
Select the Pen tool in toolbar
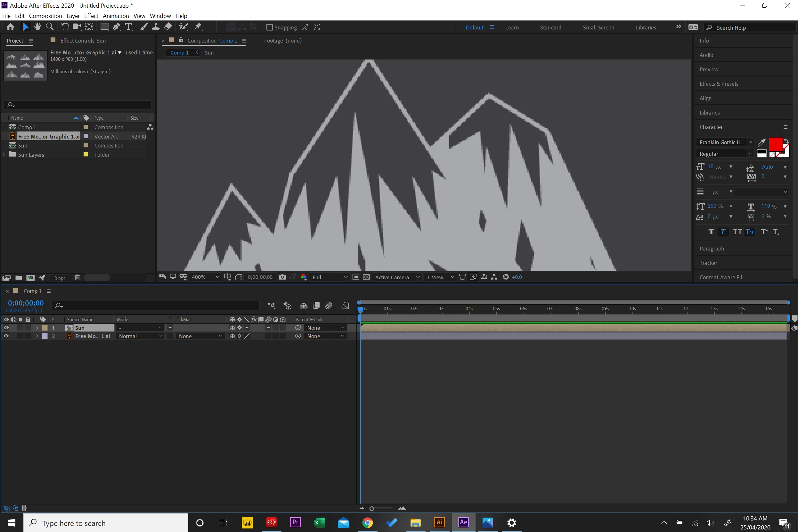coord(117,27)
